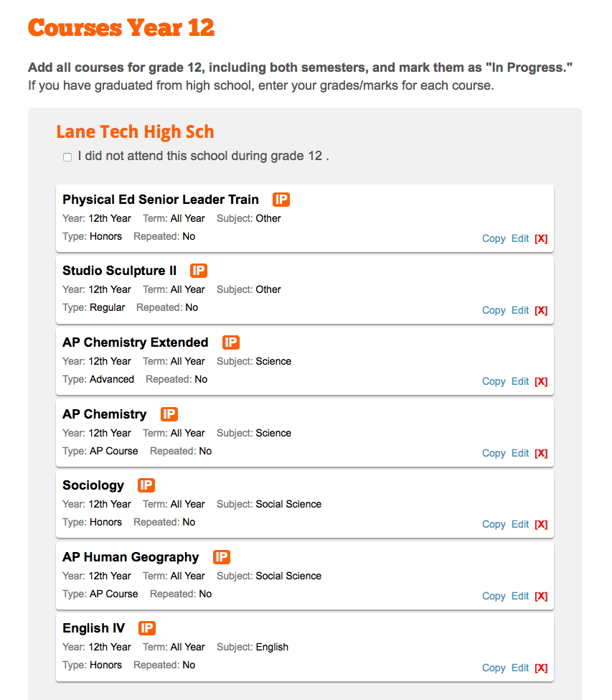This screenshot has width=612, height=700.
Task: Copy the Sociology course
Action: tap(494, 525)
